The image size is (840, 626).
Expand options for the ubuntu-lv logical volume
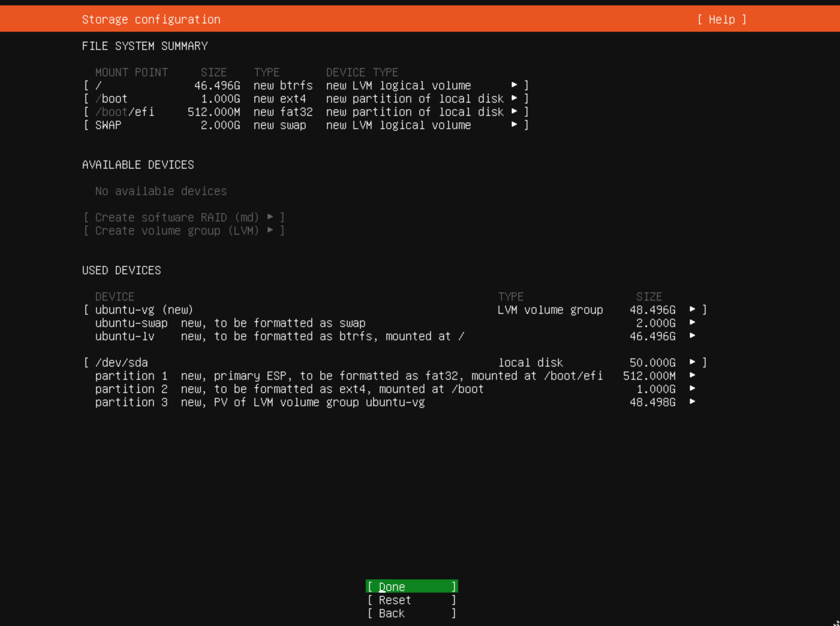point(692,336)
